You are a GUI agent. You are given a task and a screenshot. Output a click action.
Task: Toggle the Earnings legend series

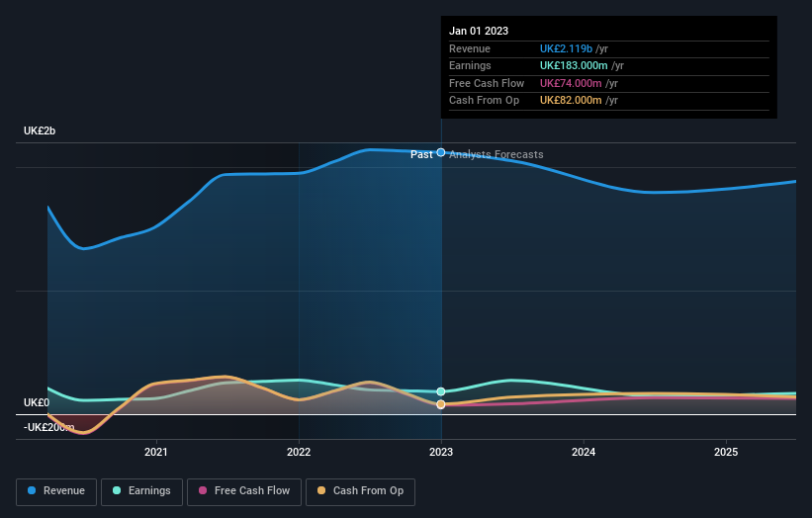[x=141, y=491]
